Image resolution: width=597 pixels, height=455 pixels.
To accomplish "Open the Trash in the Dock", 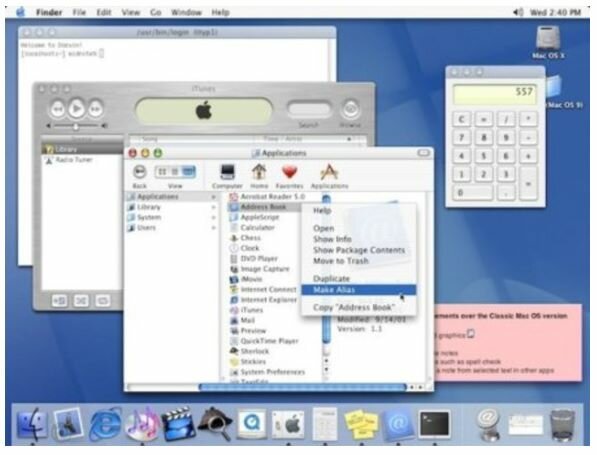I will 562,425.
